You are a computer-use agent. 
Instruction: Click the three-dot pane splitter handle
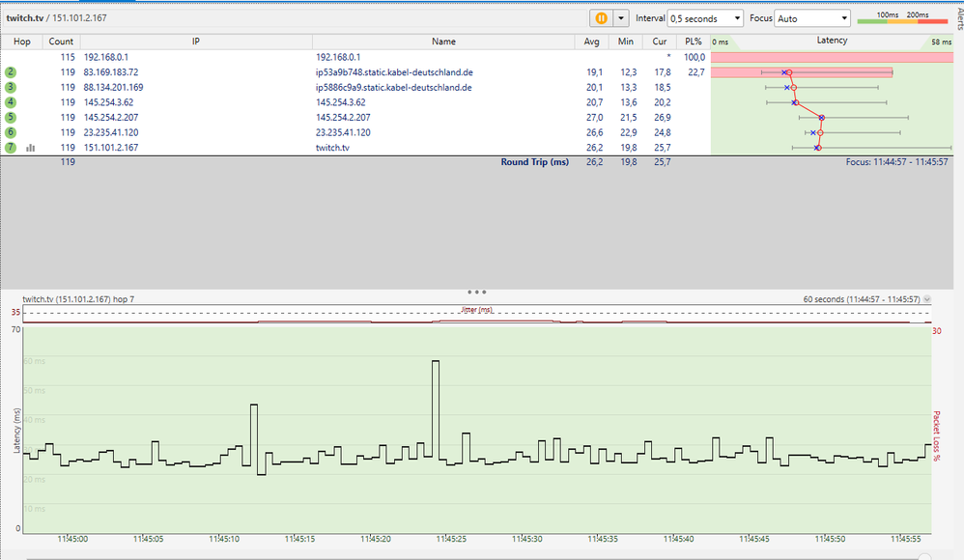[x=476, y=292]
